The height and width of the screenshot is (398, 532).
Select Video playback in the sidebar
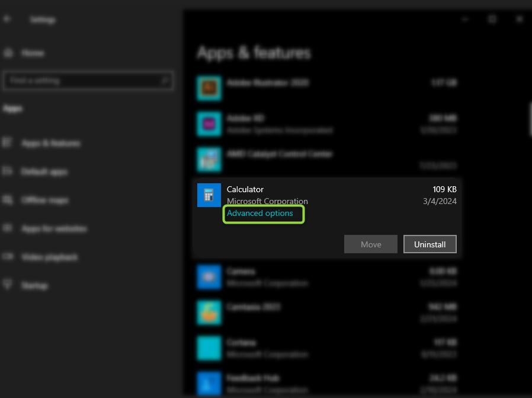click(x=49, y=257)
